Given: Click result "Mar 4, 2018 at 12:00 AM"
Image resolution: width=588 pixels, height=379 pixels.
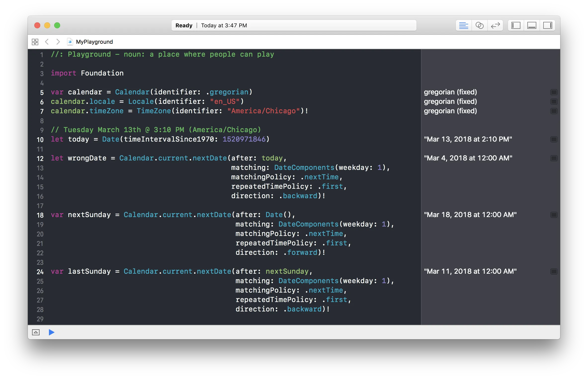Looking at the screenshot, I should [468, 158].
